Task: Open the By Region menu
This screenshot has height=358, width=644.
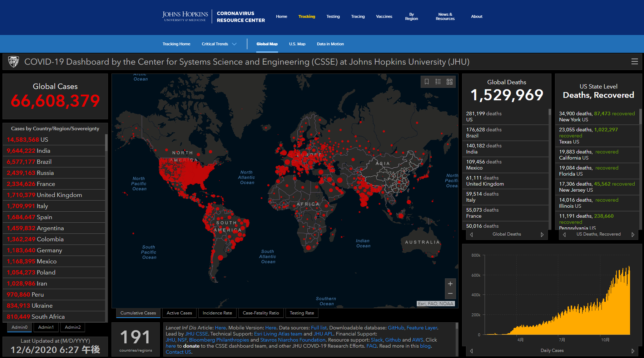Action: [411, 16]
